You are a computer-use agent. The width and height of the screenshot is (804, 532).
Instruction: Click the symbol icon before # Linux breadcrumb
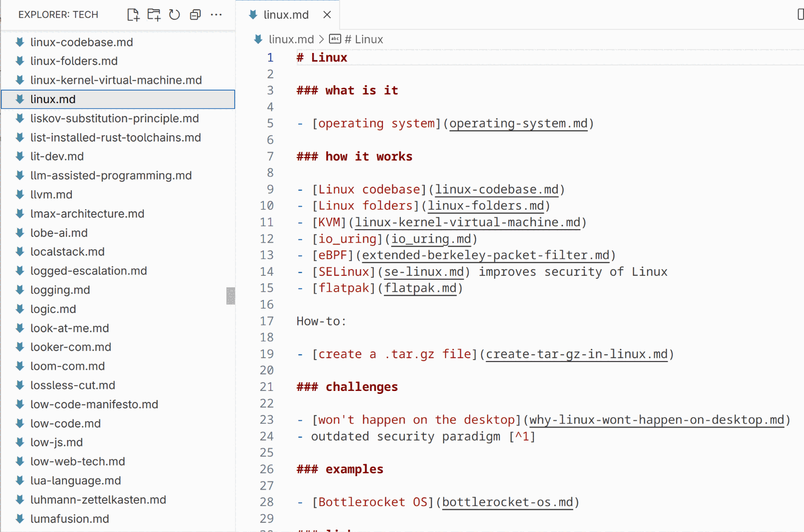(x=334, y=39)
